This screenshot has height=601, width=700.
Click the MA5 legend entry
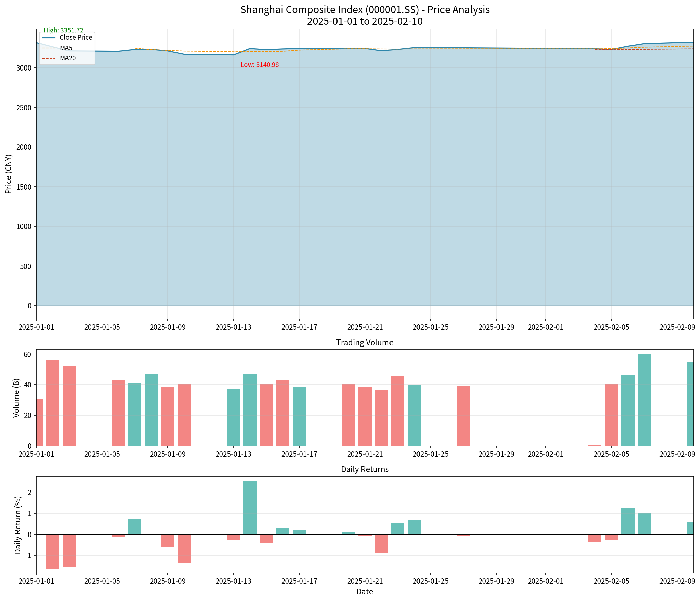(x=66, y=48)
